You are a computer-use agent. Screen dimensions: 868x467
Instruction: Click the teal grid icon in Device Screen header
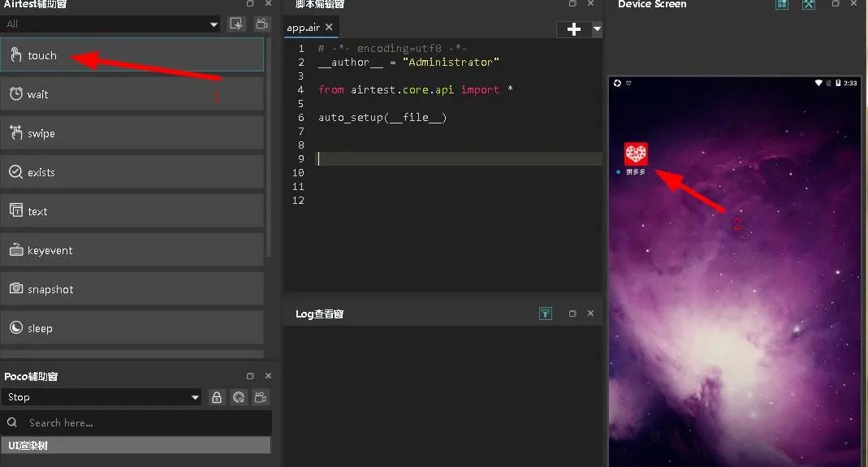[x=782, y=4]
